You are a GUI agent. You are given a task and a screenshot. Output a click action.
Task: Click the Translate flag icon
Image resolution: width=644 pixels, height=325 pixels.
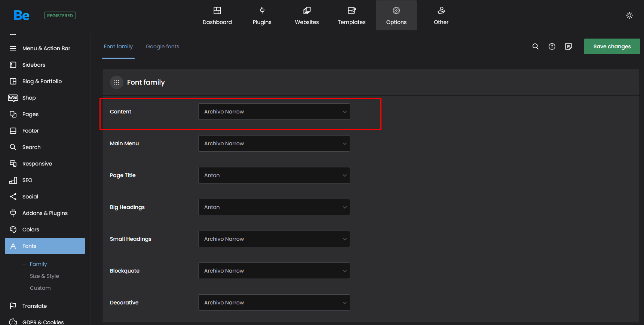[x=13, y=306]
